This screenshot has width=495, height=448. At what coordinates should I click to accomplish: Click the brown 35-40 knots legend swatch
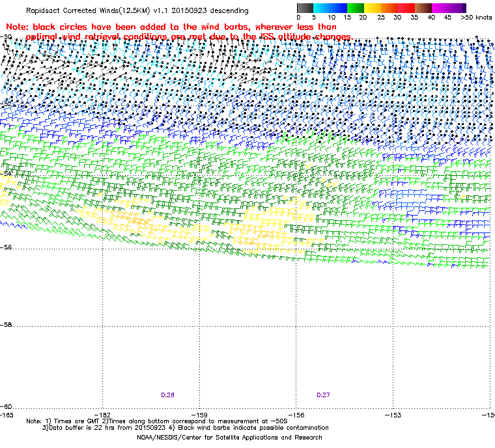[423, 8]
